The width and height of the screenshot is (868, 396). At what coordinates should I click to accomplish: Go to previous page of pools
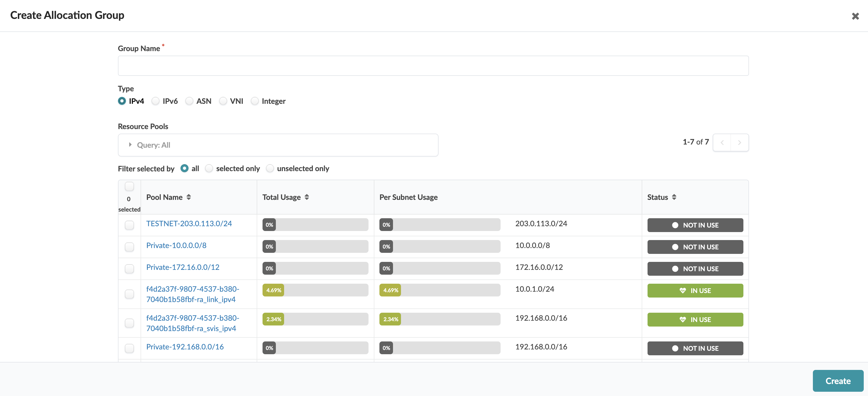click(722, 143)
